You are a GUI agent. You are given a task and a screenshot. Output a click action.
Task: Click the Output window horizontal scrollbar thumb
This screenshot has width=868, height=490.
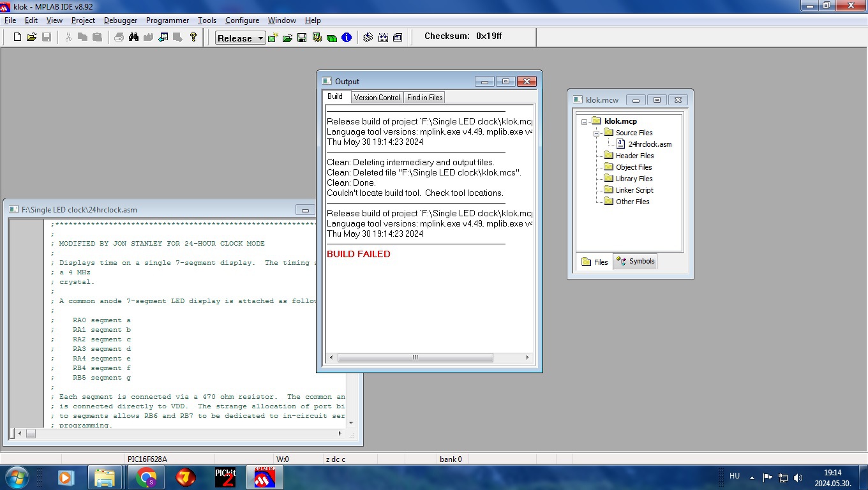(415, 358)
